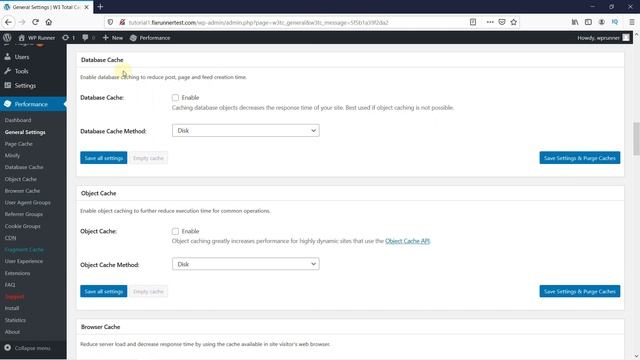640x360 pixels.
Task: Open the red Support submenu item
Action: 15,296
